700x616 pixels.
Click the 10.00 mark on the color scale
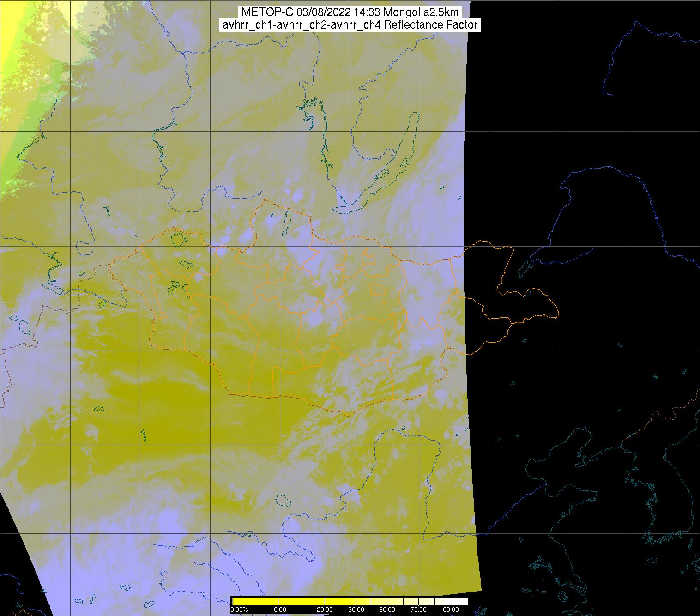279,610
